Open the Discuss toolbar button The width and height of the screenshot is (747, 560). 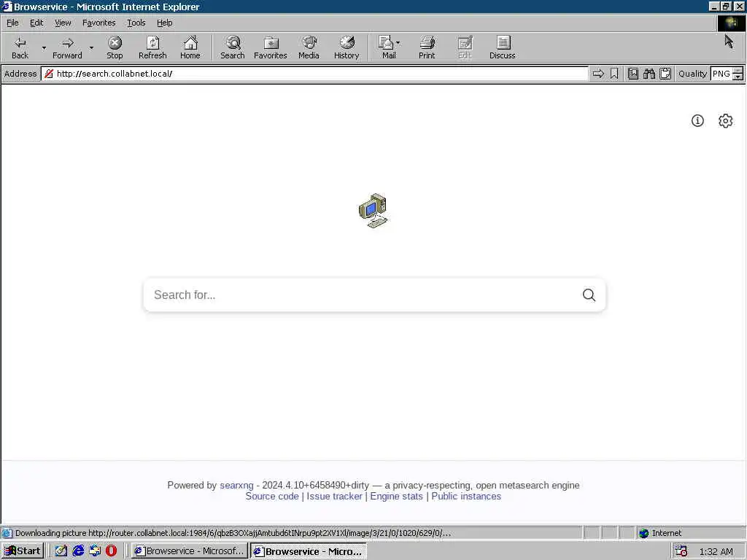[x=502, y=47]
